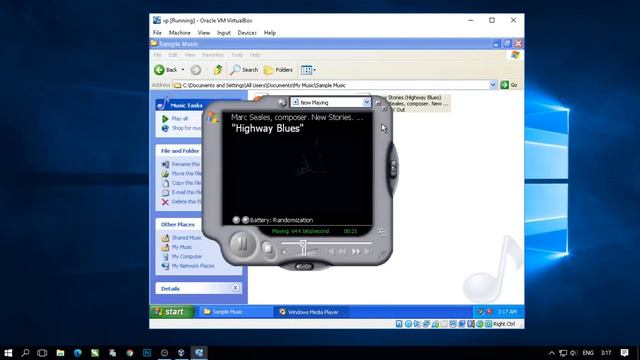640x360 pixels.
Task: Select next visualization arrow
Action: click(245, 220)
